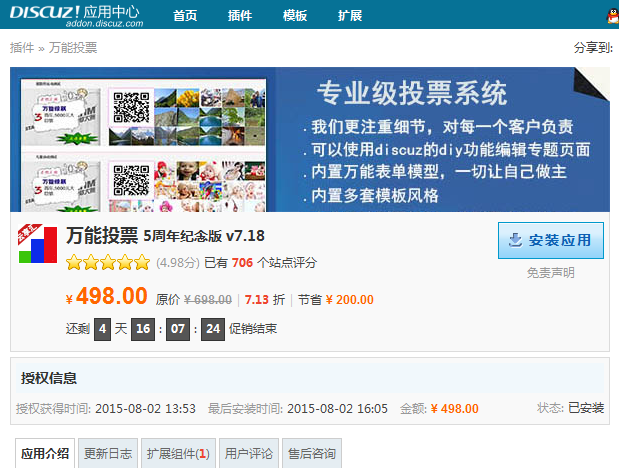Click the countdown hours box showing 16
This screenshot has width=619, height=468.
(143, 329)
